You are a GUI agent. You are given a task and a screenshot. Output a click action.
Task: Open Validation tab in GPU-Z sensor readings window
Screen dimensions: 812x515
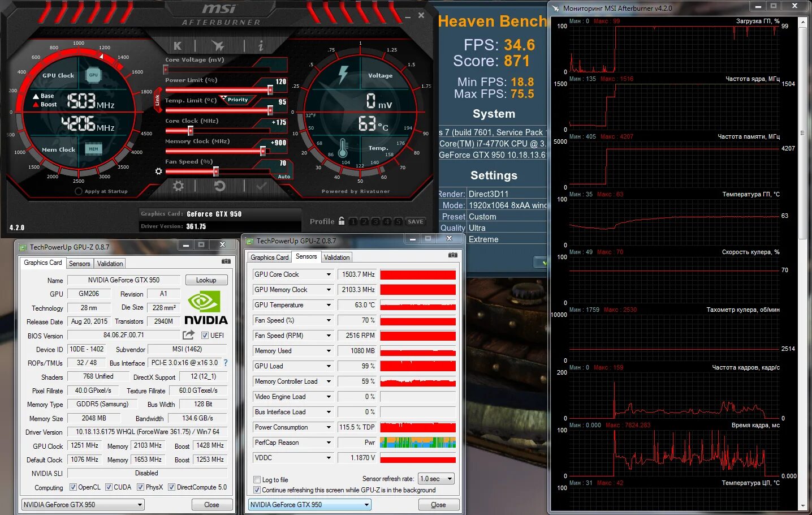(x=336, y=257)
